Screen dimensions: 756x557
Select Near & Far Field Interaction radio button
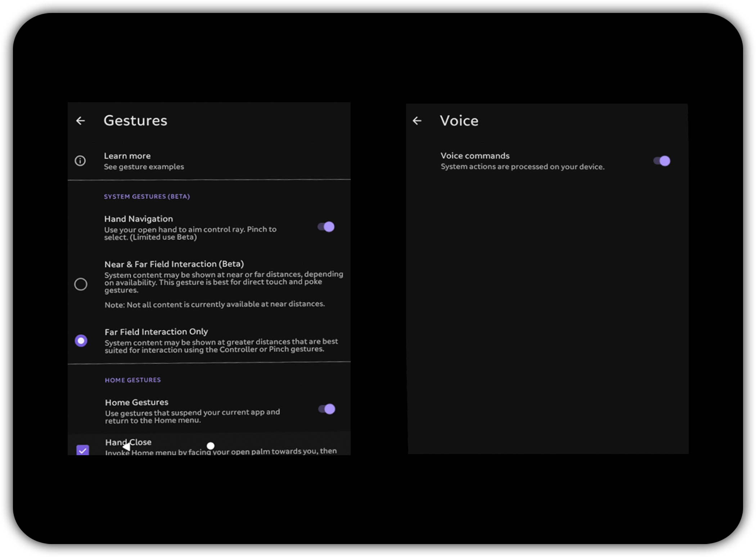tap(81, 284)
